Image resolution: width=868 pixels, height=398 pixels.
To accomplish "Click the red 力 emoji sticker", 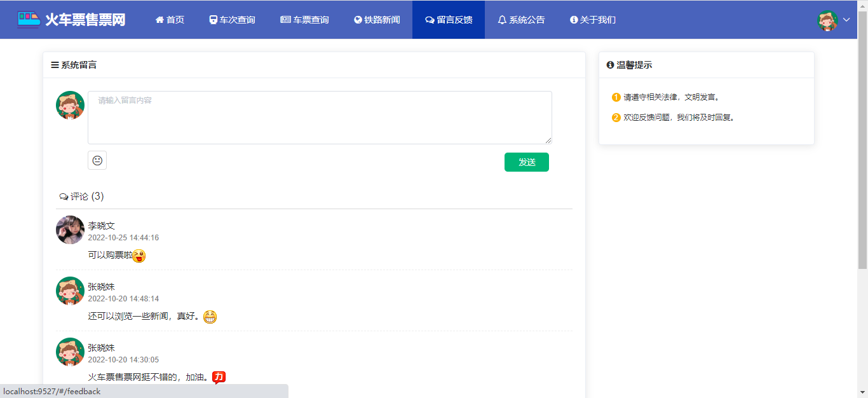I will click(x=219, y=378).
